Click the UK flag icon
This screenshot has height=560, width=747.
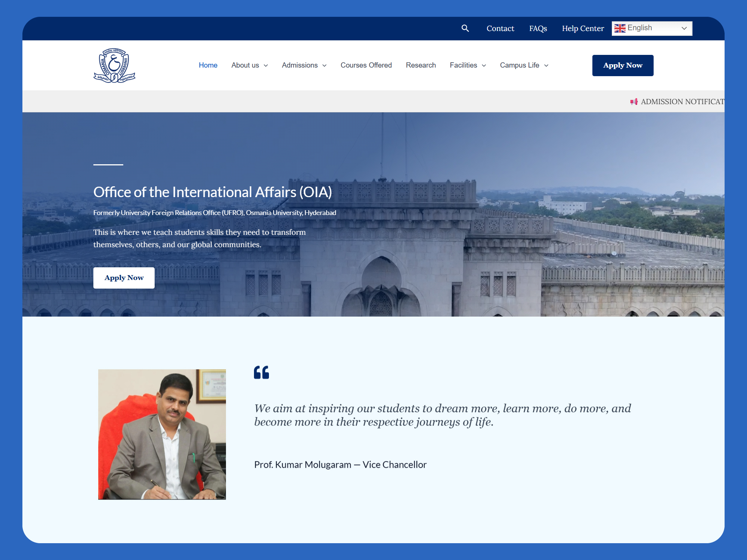click(620, 28)
